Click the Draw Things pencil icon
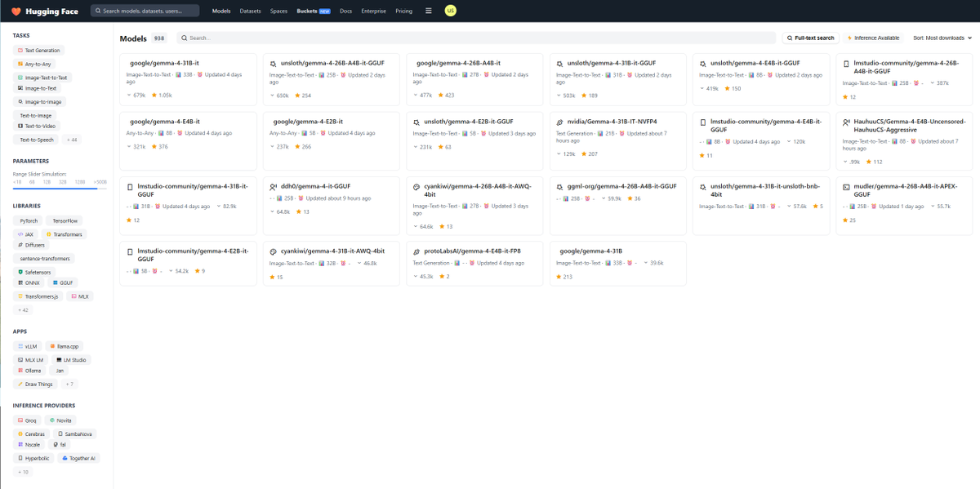980x489 pixels. (20, 384)
